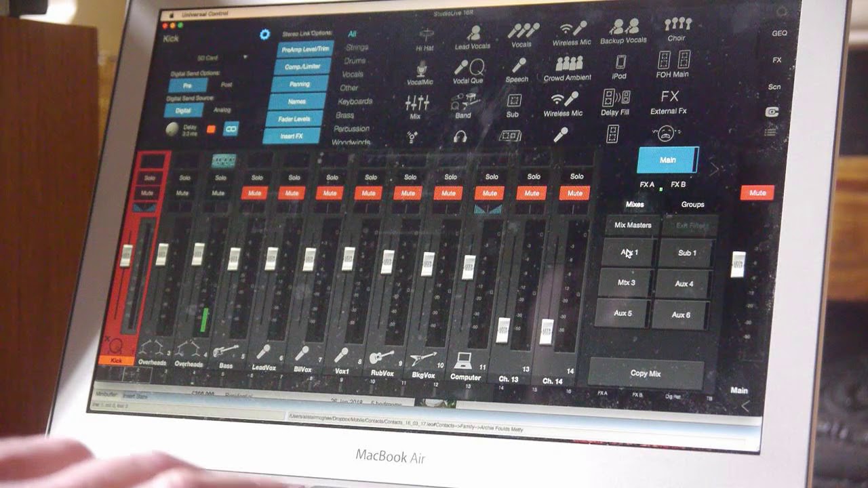Show All icon categories
The width and height of the screenshot is (868, 488).
click(x=352, y=34)
